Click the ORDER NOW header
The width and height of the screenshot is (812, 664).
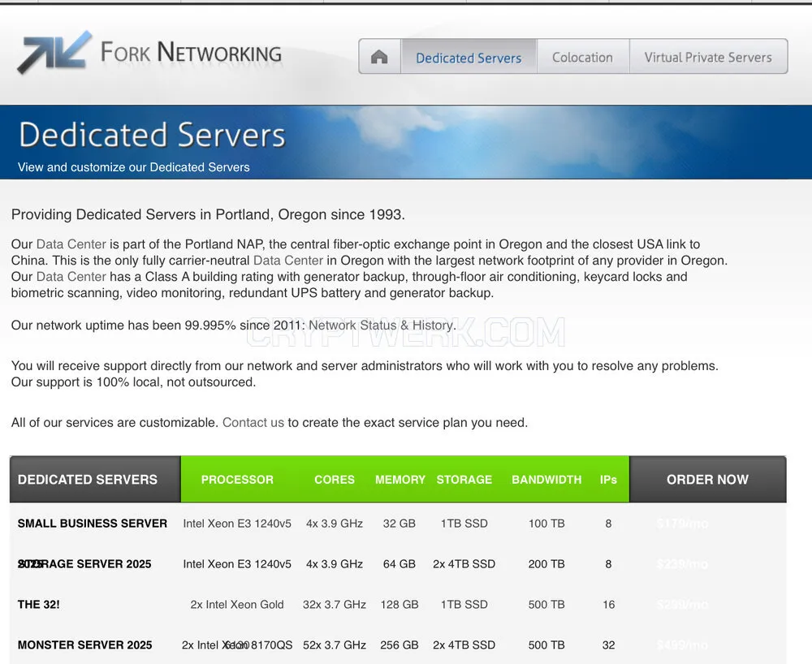pyautogui.click(x=707, y=480)
